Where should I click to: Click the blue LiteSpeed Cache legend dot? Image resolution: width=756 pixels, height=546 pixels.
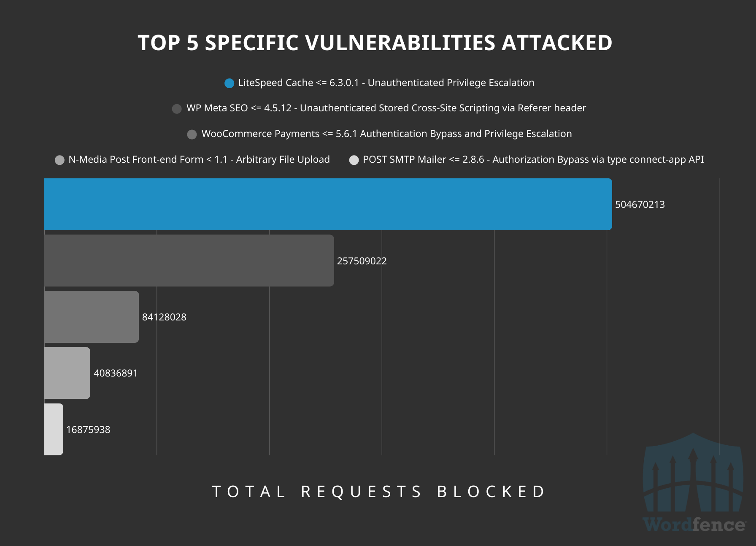[229, 83]
